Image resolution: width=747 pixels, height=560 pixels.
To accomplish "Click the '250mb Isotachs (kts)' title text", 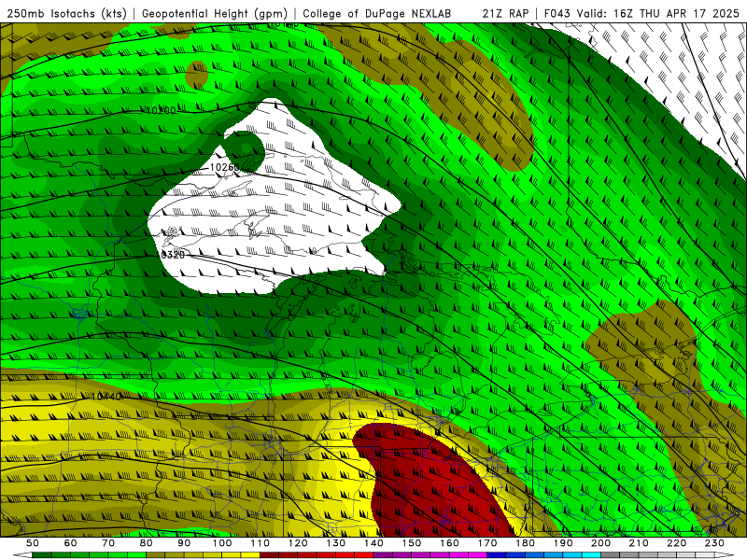I will coord(66,14).
